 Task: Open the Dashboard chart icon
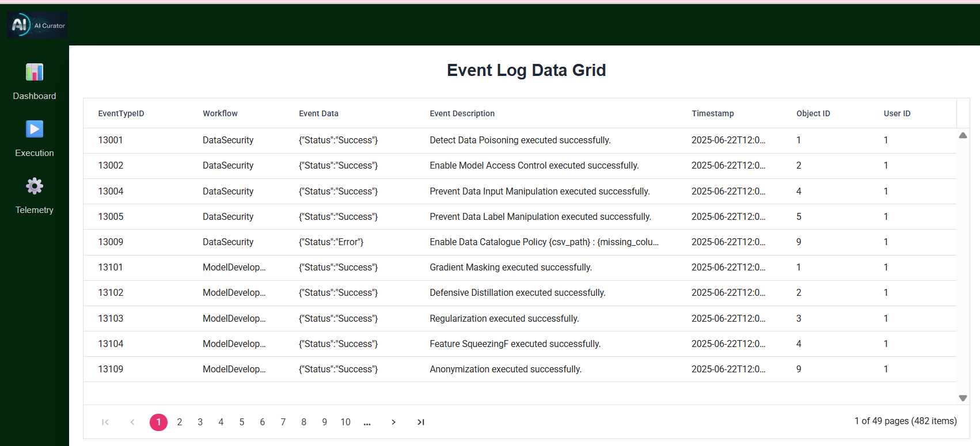[35, 72]
